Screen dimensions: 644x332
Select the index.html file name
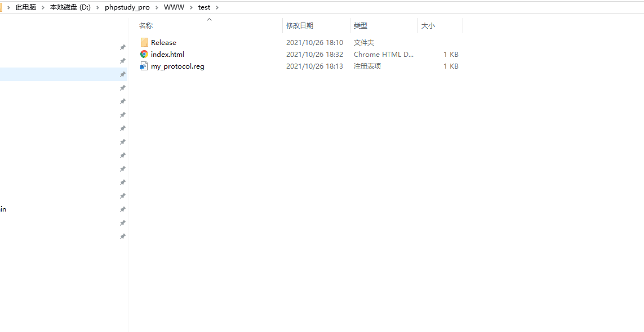[x=167, y=54]
